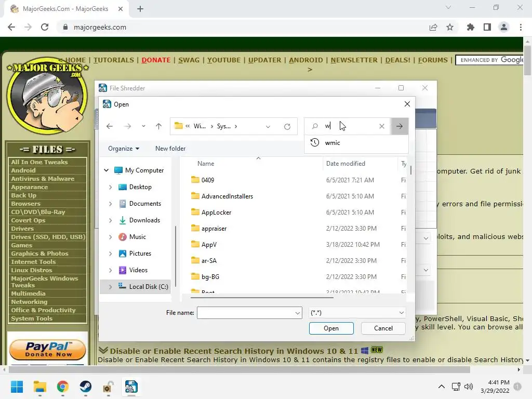Screen dimensions: 532x399
Task: Collapse the My Computer tree node
Action: pos(106,170)
